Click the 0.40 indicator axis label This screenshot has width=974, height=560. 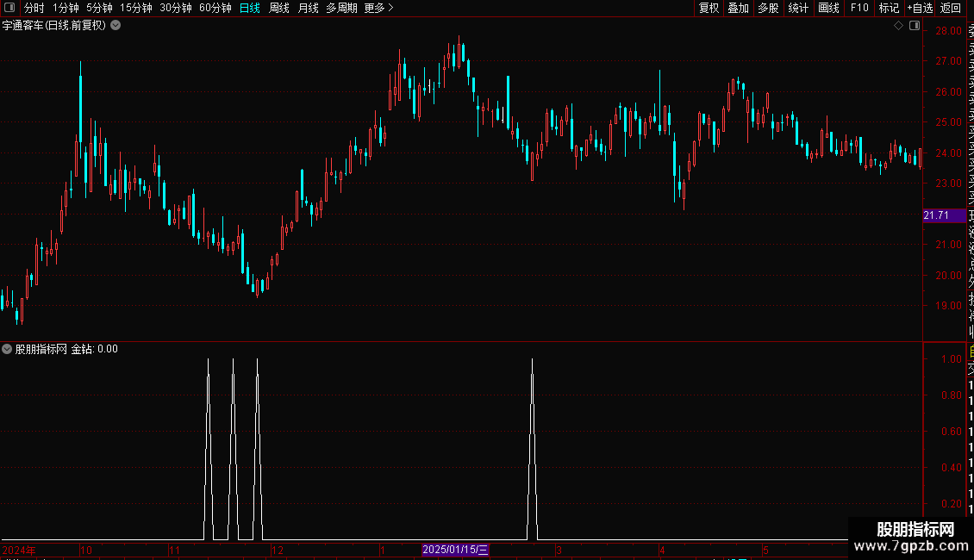(x=951, y=468)
